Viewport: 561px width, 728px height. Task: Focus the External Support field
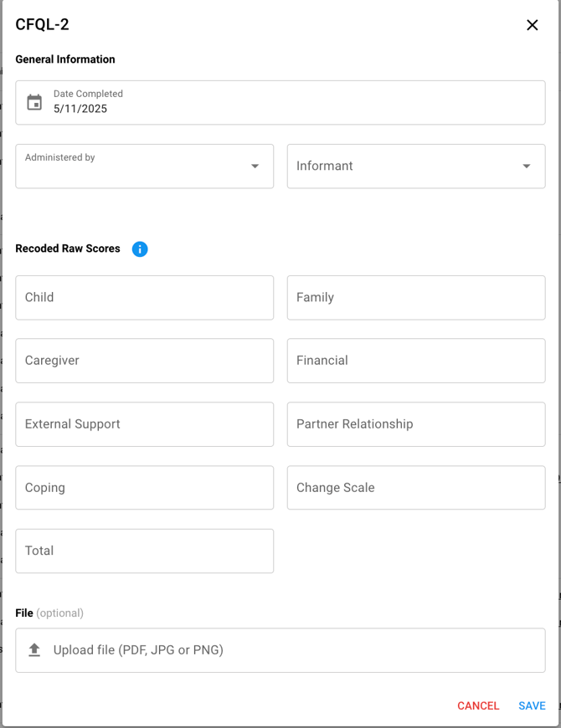[x=144, y=424]
